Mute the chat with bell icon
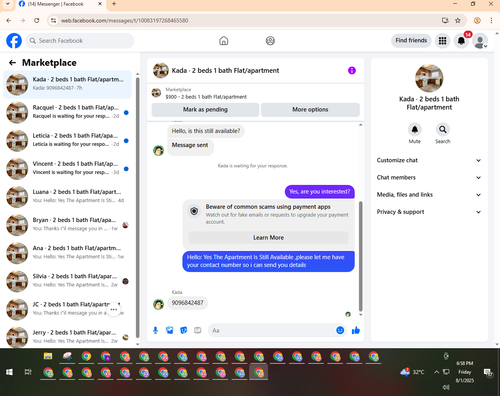500x396 pixels. pos(415,129)
